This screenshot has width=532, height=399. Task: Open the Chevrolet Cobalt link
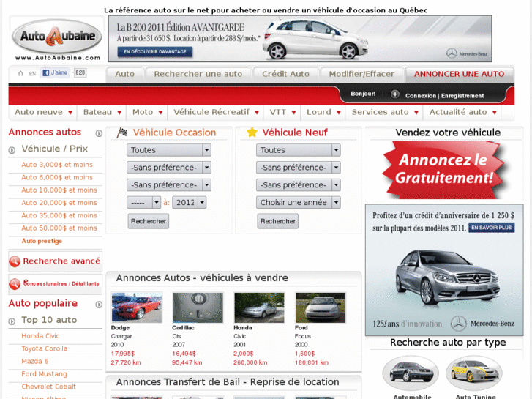(48, 387)
